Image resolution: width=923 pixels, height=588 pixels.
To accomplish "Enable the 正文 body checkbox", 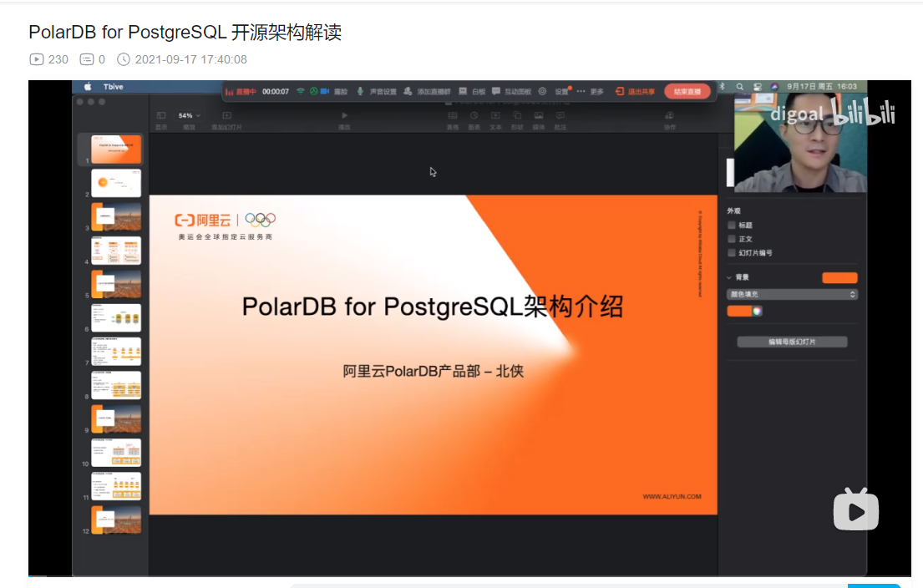I will pyautogui.click(x=732, y=239).
